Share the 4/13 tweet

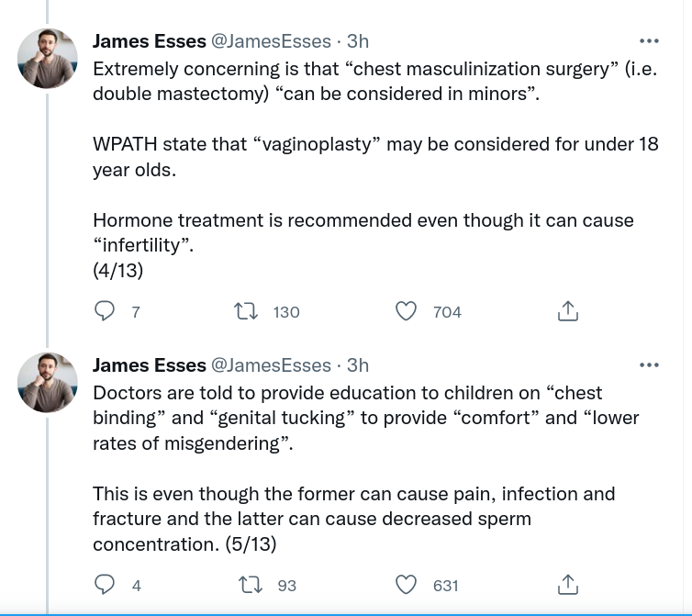[568, 312]
